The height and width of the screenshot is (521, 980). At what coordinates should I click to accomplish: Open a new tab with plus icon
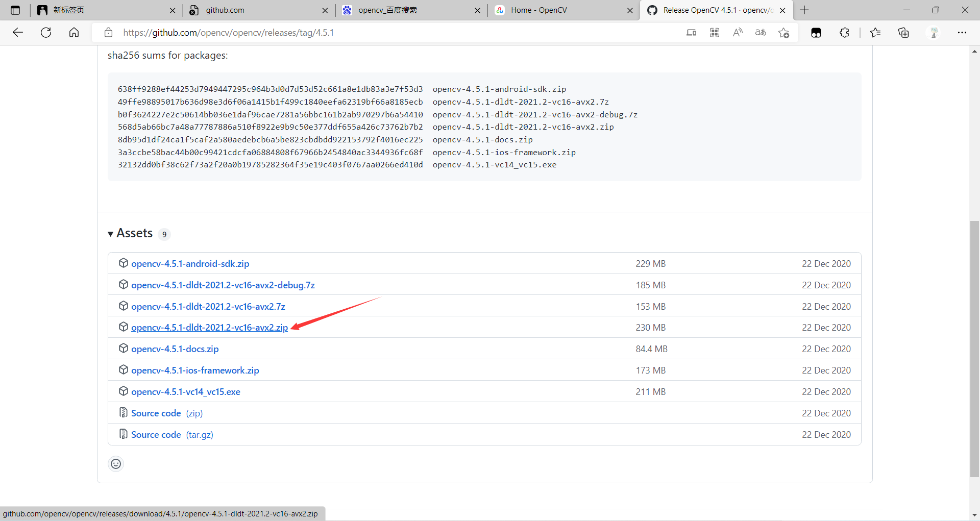804,10
